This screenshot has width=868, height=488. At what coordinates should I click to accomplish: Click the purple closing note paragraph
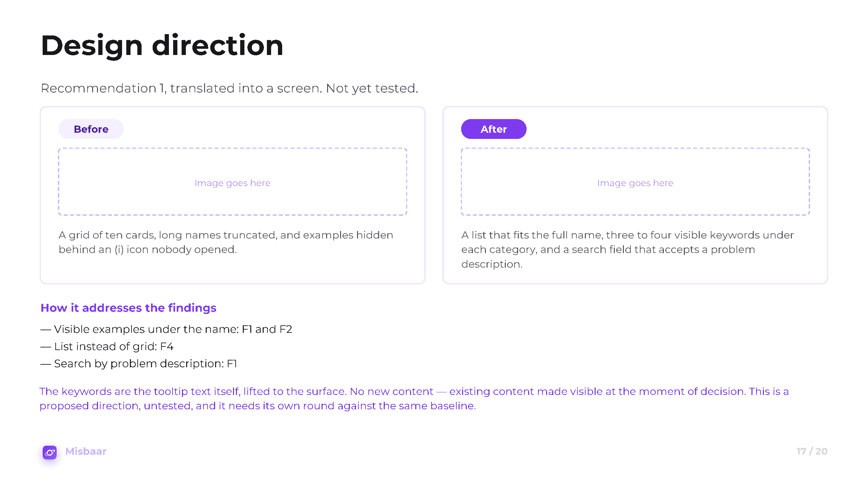[414, 399]
